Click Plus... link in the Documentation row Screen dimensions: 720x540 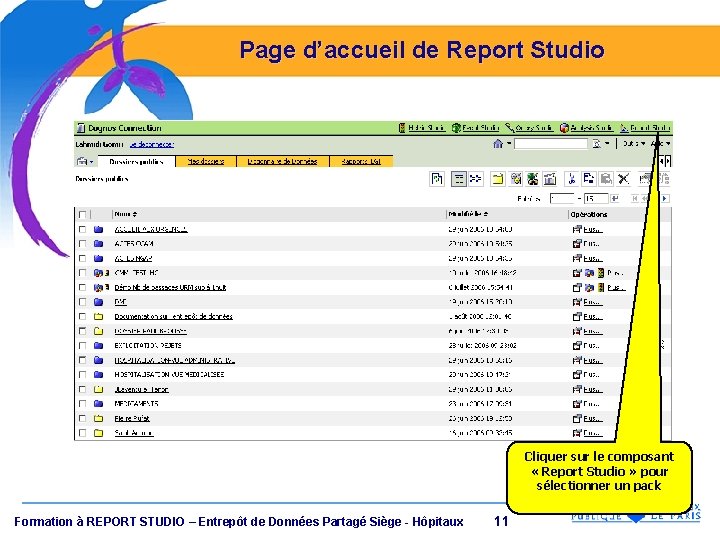tap(593, 316)
